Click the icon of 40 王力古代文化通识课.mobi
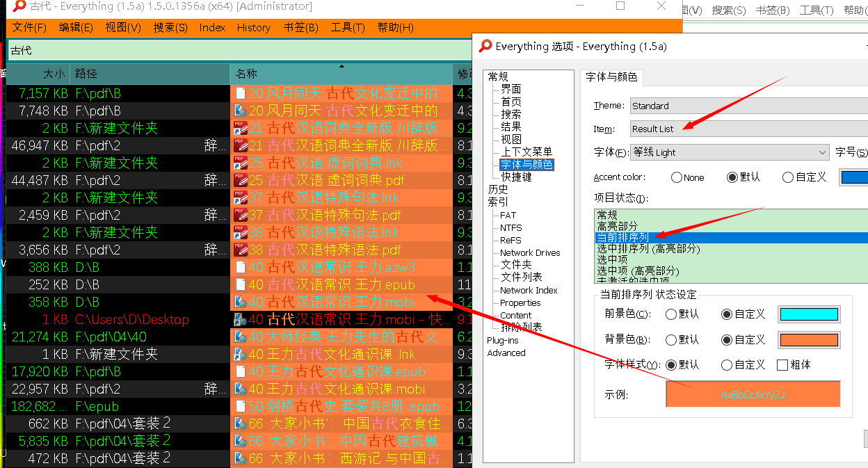 [241, 389]
